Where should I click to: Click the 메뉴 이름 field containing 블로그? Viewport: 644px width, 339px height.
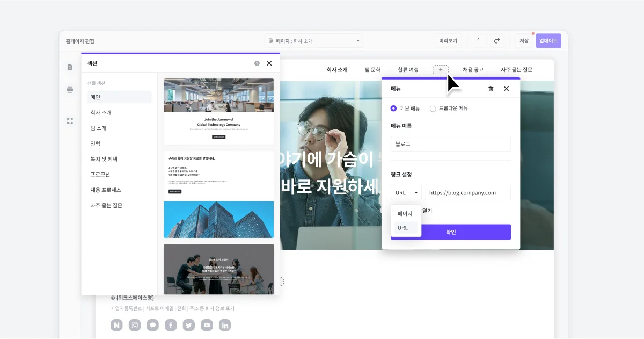[451, 144]
